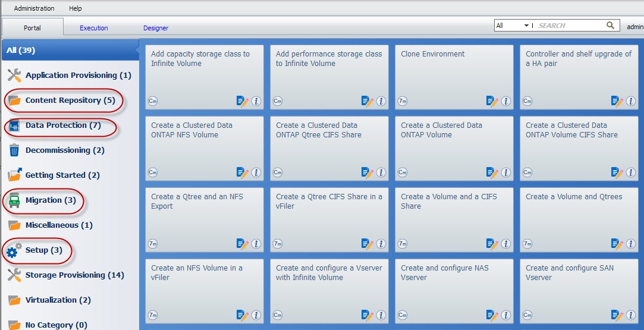Open Decommissioning (2) category

65,150
